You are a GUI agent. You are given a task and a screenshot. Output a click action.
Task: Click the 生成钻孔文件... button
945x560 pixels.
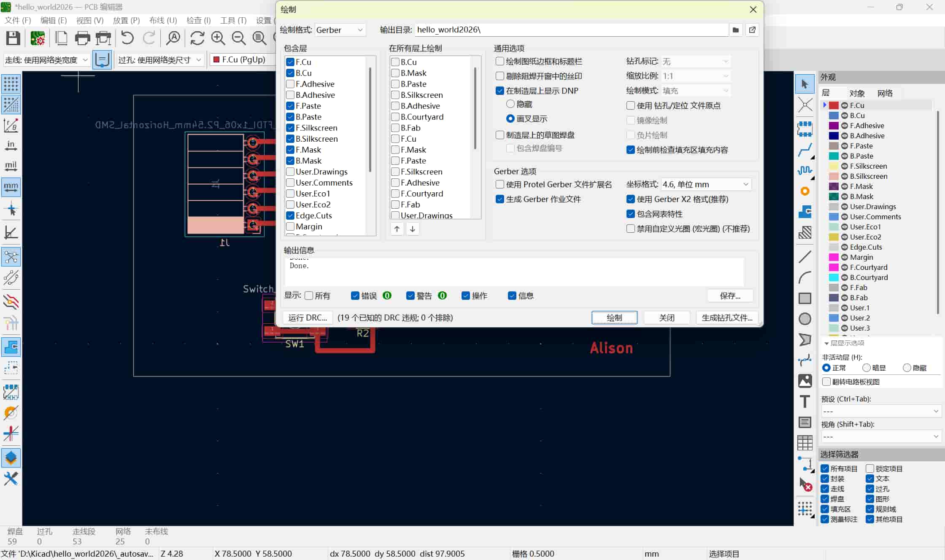click(x=726, y=318)
